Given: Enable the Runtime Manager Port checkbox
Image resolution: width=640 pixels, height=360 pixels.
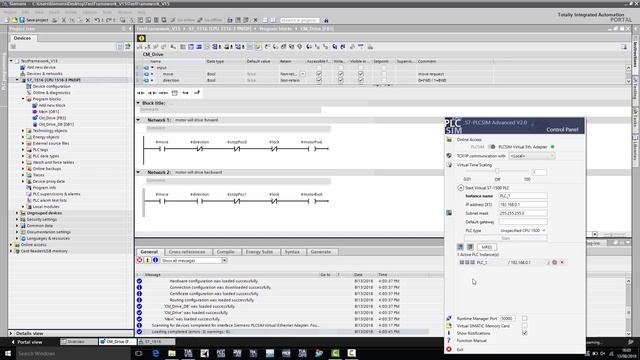Looking at the screenshot, I should 524,318.
